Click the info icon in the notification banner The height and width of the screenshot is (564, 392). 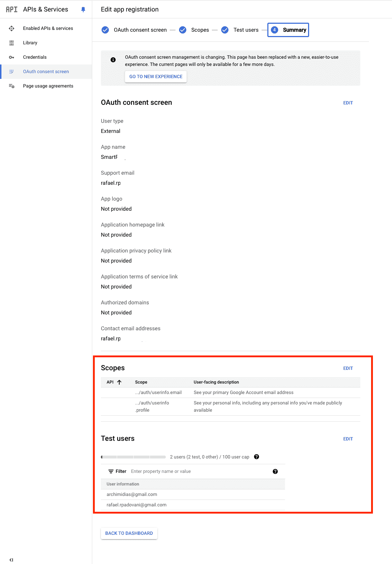coord(113,59)
